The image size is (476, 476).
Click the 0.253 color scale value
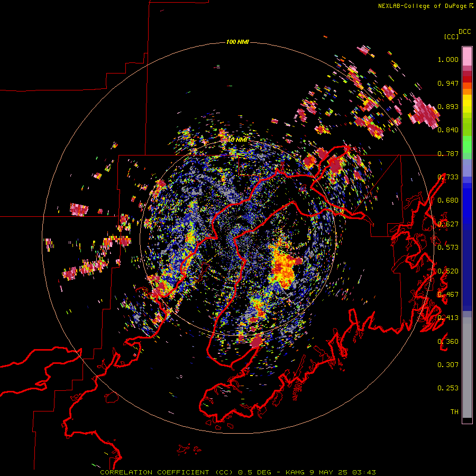click(x=448, y=388)
